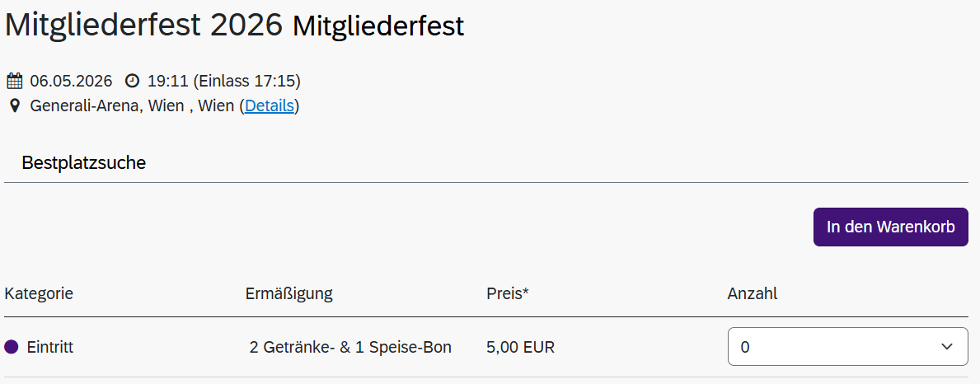The image size is (980, 384).
Task: Click the Anzahl column header
Action: click(752, 293)
